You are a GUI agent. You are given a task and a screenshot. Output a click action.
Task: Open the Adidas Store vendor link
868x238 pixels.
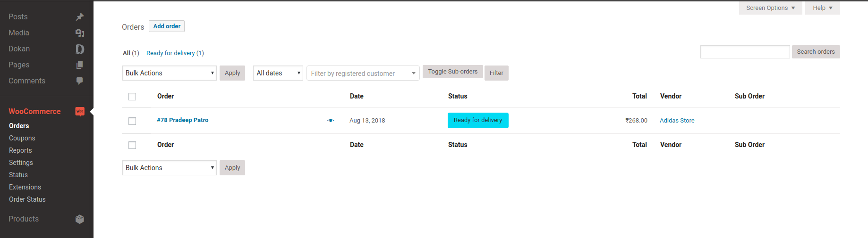point(677,121)
